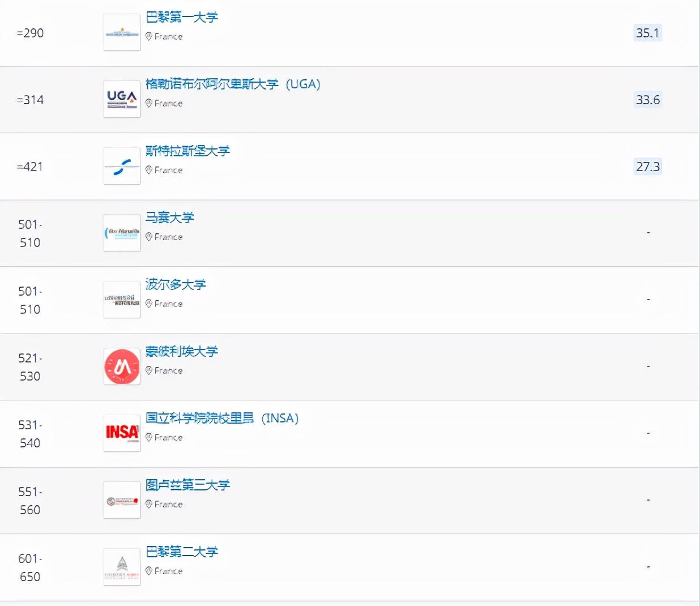Click the 巴黎第一大学 logo thumbnail

pyautogui.click(x=122, y=32)
